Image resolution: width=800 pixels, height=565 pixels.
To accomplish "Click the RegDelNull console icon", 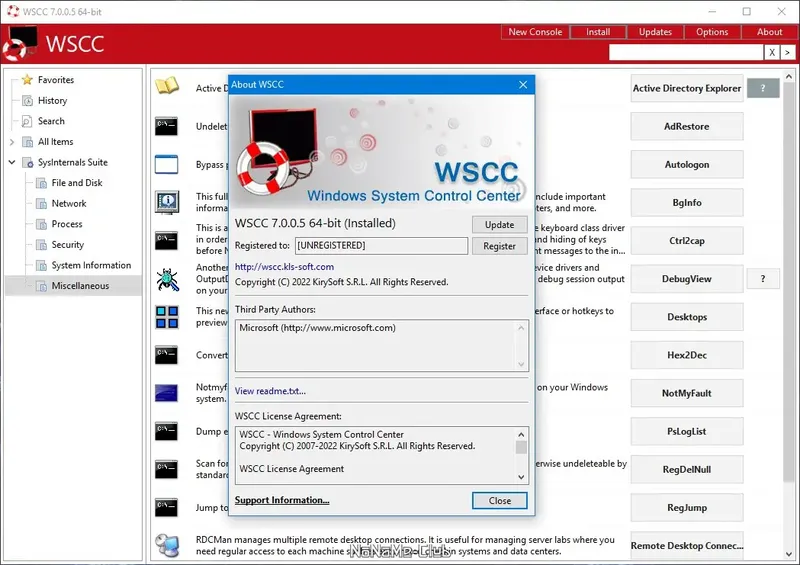I will [166, 469].
